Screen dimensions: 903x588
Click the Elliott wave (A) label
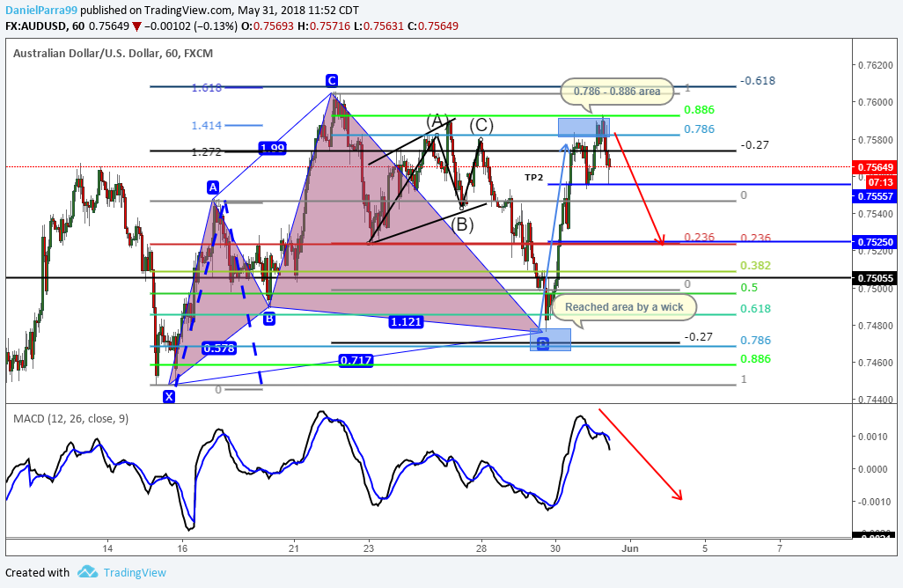[437, 121]
